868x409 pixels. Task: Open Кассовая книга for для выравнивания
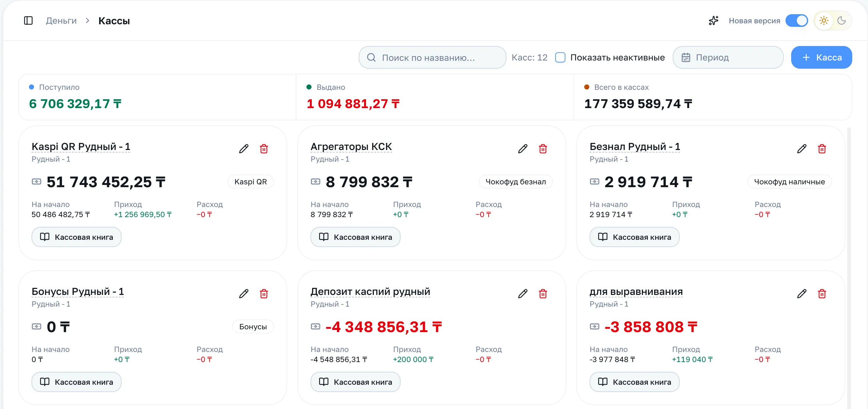coord(635,382)
